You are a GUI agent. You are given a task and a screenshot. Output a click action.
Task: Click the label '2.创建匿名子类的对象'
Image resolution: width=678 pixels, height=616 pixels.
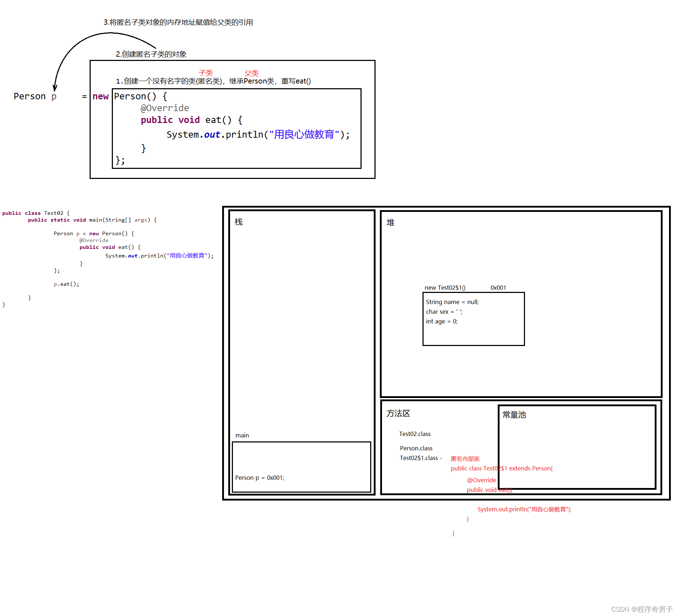tap(151, 54)
